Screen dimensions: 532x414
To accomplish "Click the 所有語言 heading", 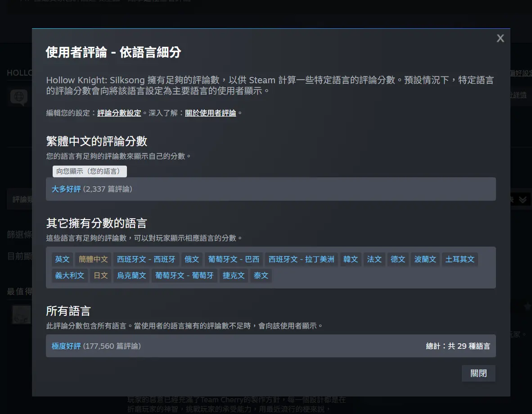I will (68, 311).
